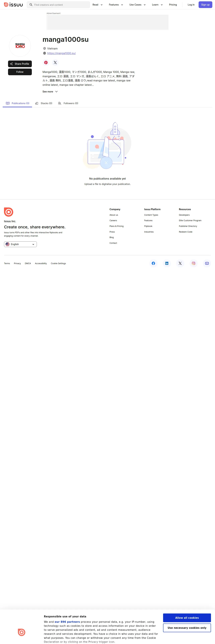Image resolution: width=215 pixels, height=644 pixels.
Task: Open Plans & Pricing footer link
Action: coord(116,226)
